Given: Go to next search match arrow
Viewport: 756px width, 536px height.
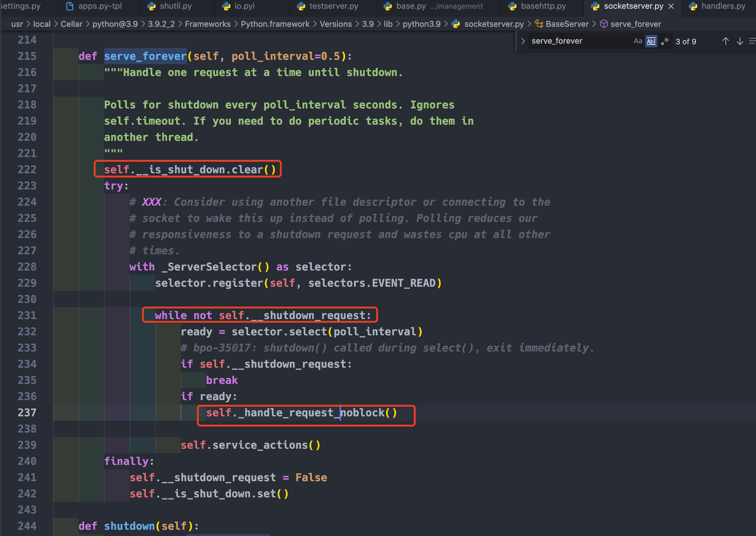Looking at the screenshot, I should (740, 41).
